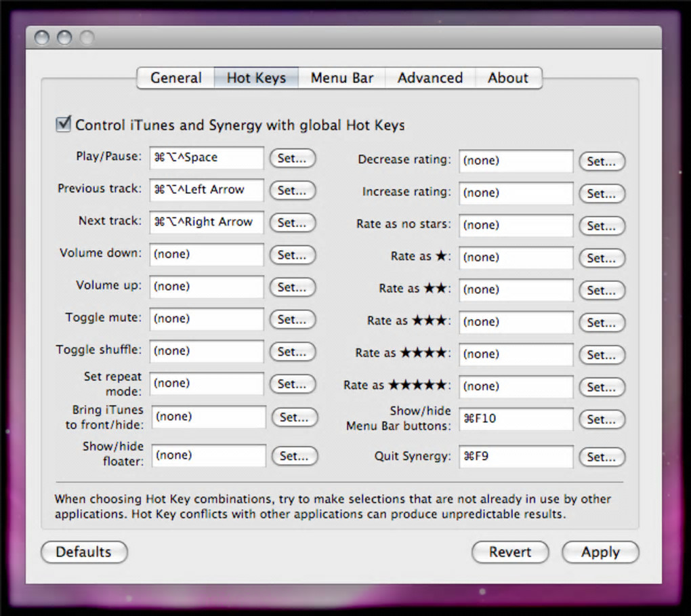Set hot key for Set repeat mode
The image size is (691, 616).
coord(293,384)
